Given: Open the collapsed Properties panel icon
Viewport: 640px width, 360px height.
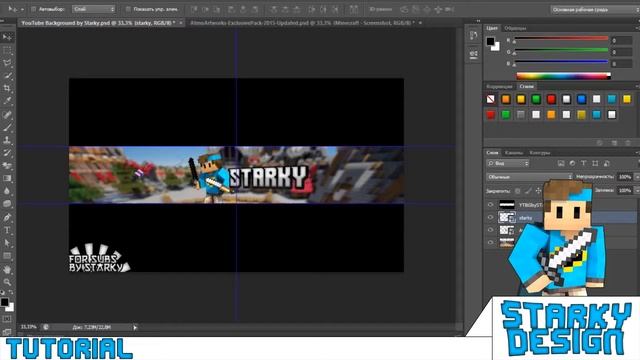Looking at the screenshot, I should pos(473,54).
